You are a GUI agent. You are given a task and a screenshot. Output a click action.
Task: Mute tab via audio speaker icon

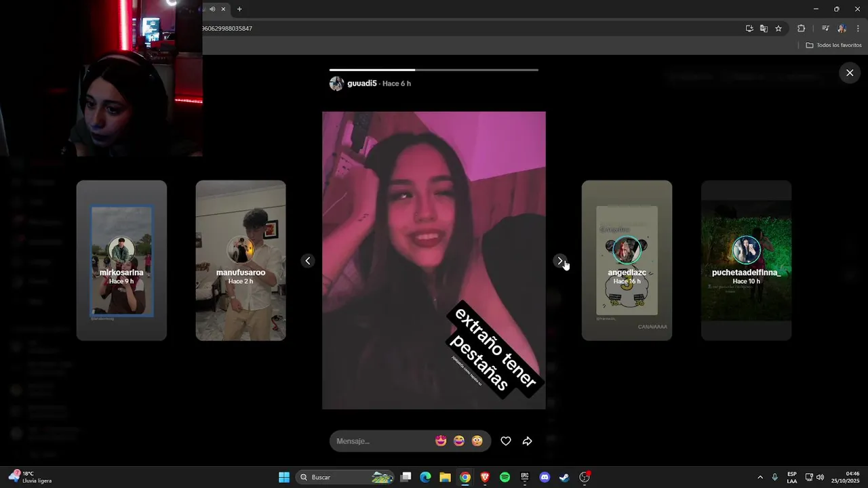(212, 9)
